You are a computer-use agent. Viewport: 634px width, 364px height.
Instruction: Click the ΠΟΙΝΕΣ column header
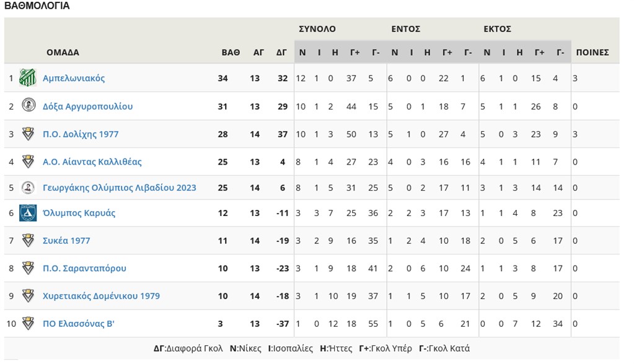(592, 53)
